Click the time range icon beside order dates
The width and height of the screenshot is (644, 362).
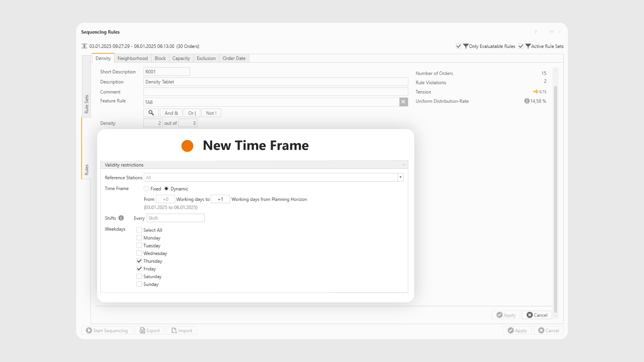pos(84,46)
